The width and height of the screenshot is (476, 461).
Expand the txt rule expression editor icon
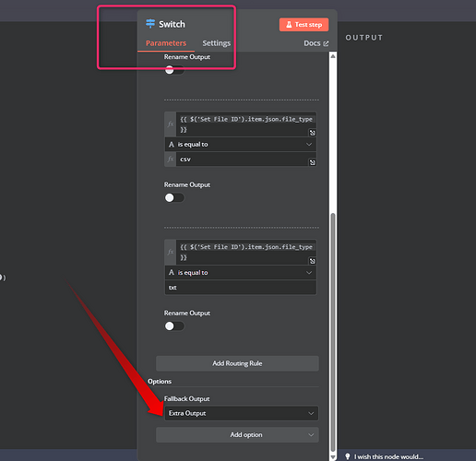click(312, 261)
